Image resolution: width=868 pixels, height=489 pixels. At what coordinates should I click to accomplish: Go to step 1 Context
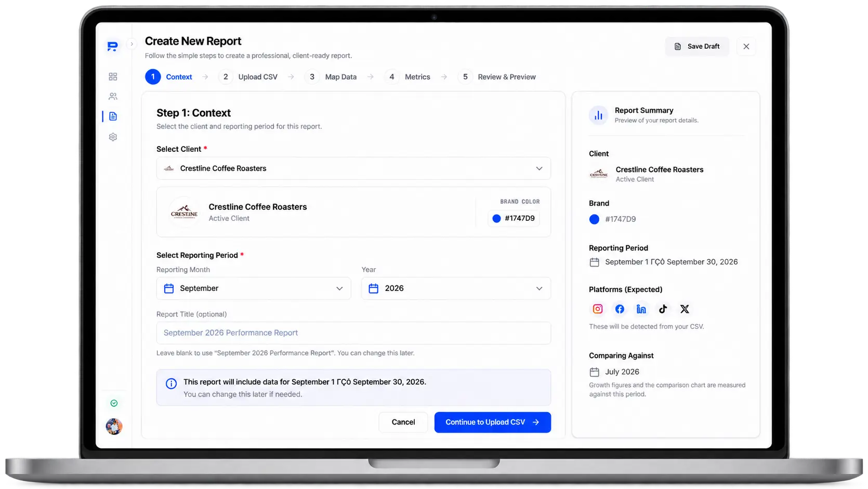[169, 77]
